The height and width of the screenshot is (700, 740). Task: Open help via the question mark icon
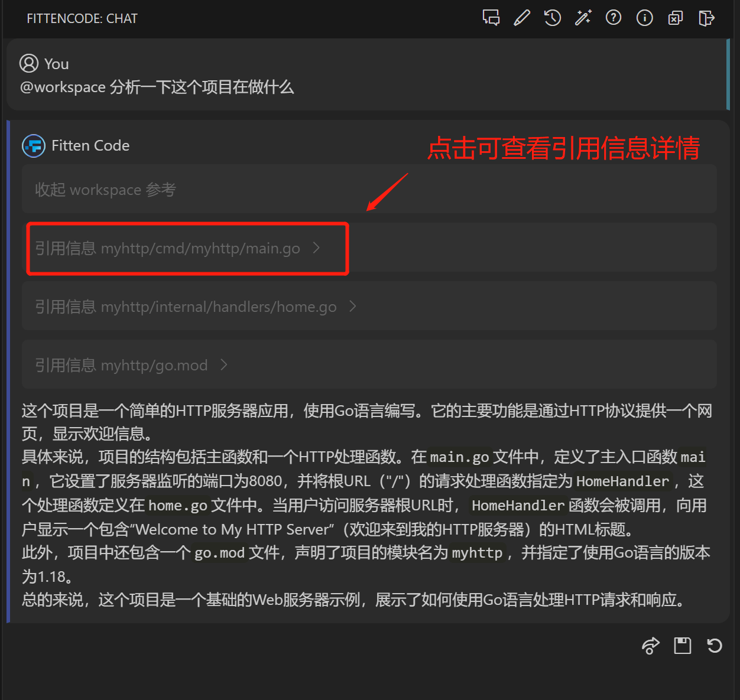(614, 18)
